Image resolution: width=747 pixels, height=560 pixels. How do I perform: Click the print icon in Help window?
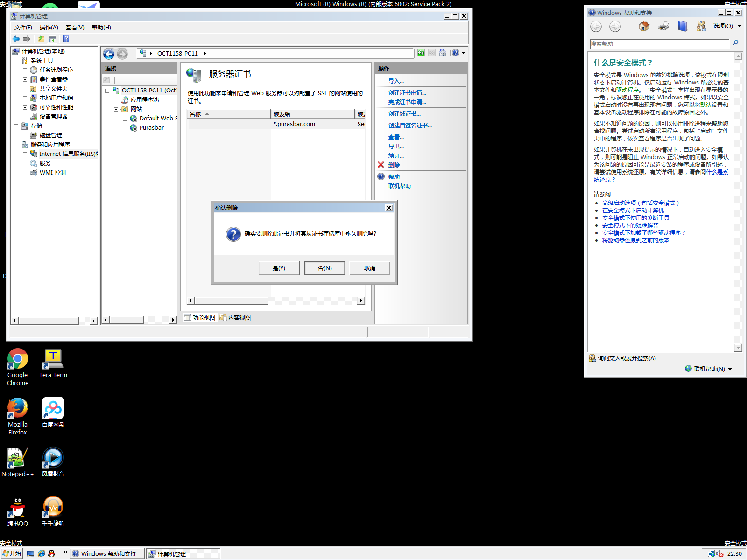pyautogui.click(x=663, y=27)
